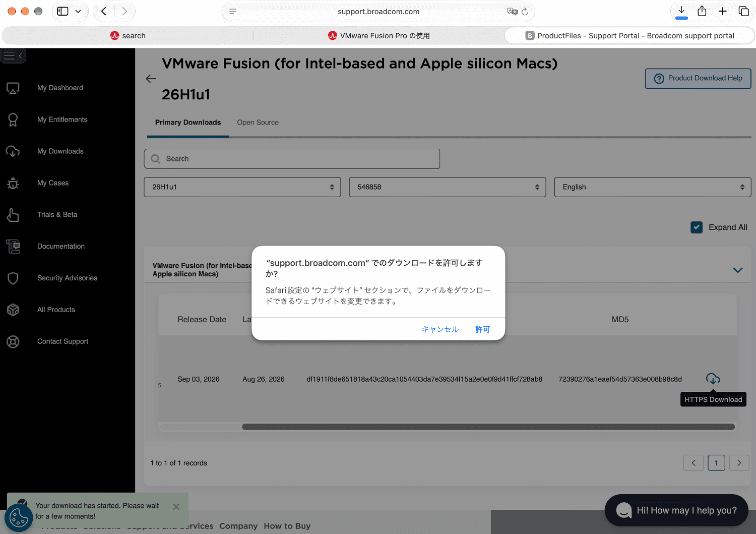Screen dimensions: 756x534
Task: Click the My Downloads cloud icon
Action: tap(13, 152)
